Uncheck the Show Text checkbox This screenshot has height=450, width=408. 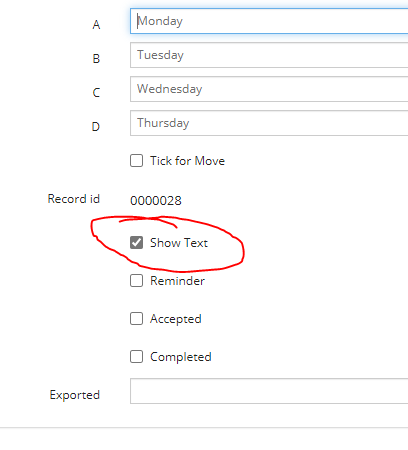tap(136, 242)
